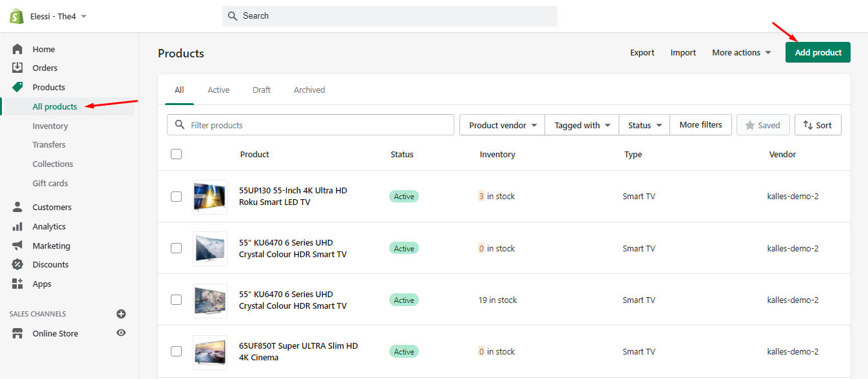Open the Product vendor filter dropdown
Viewport: 868px width, 379px height.
click(502, 125)
